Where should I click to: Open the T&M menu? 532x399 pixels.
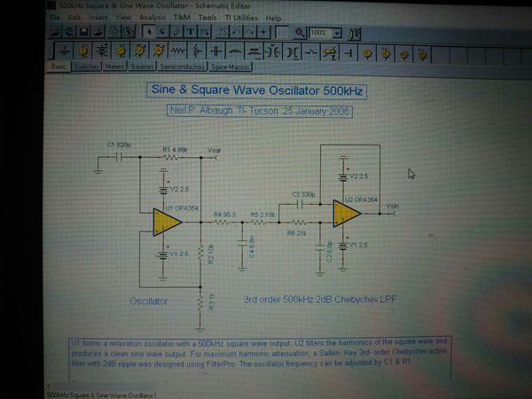[182, 18]
